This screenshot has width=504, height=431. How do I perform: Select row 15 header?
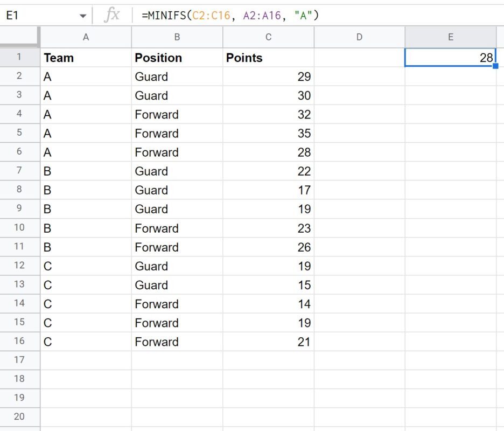click(19, 322)
